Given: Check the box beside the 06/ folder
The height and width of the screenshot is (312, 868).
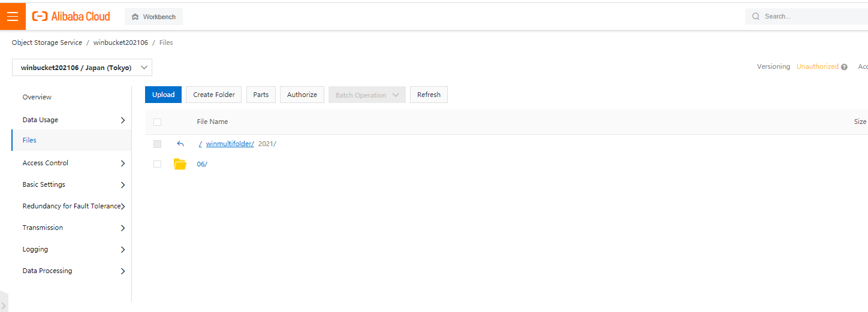Looking at the screenshot, I should point(157,164).
